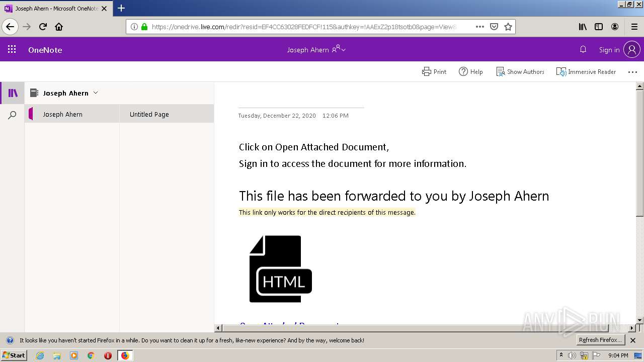Open the OneNote search magnifier
Image resolution: width=644 pixels, height=362 pixels.
[13, 115]
